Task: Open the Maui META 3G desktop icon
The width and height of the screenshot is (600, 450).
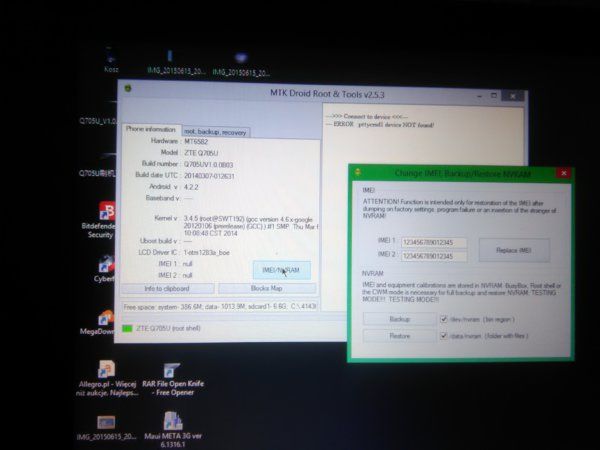Action: click(x=173, y=429)
